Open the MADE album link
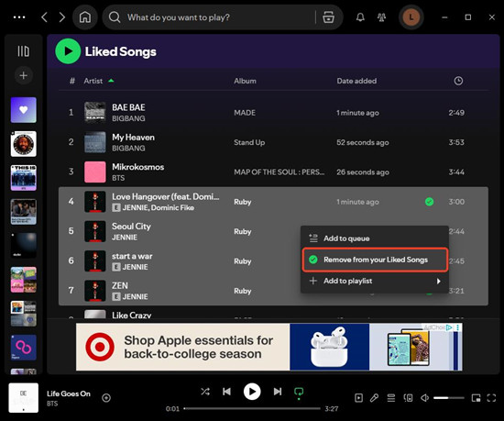 (x=245, y=113)
